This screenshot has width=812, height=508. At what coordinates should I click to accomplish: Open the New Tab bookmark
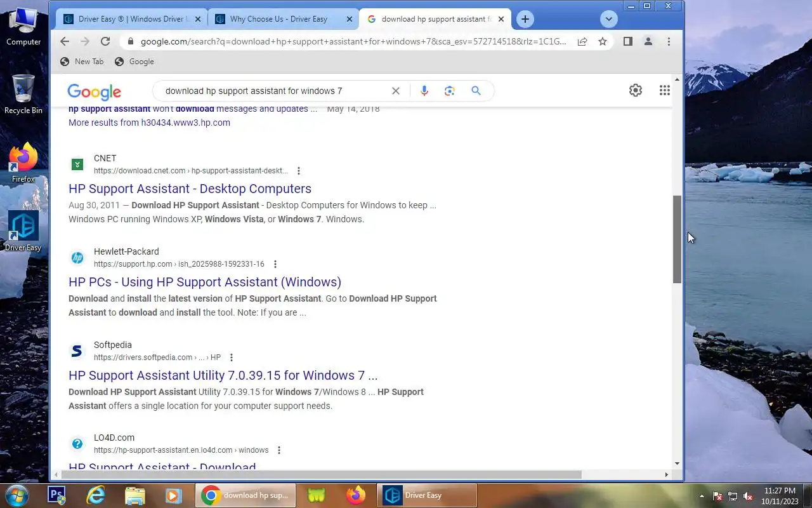coord(81,62)
